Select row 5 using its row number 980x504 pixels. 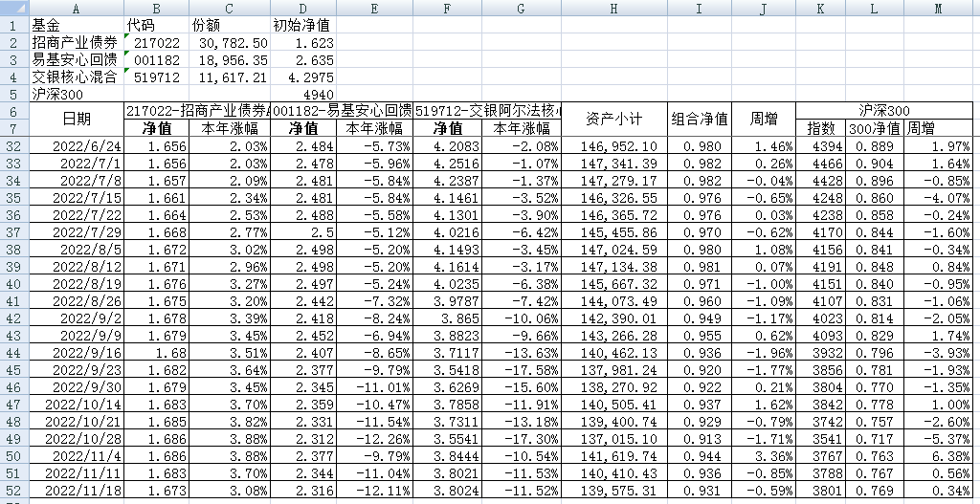(x=14, y=95)
